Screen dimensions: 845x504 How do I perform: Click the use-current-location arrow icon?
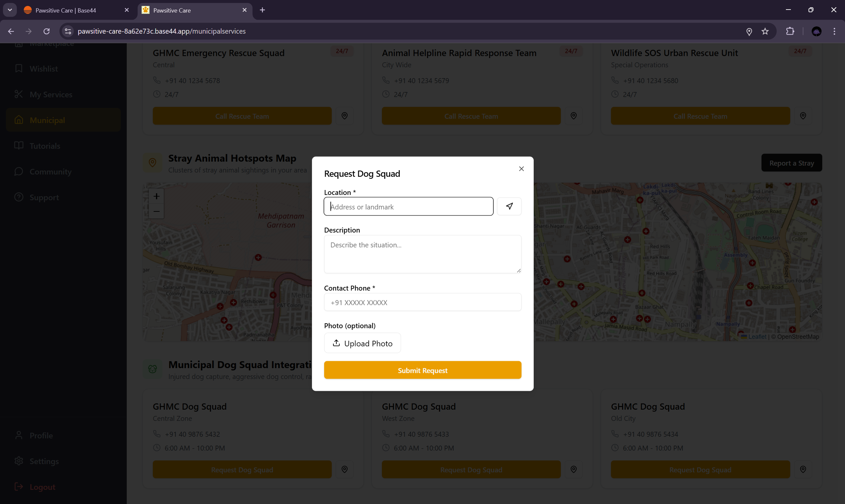click(509, 206)
